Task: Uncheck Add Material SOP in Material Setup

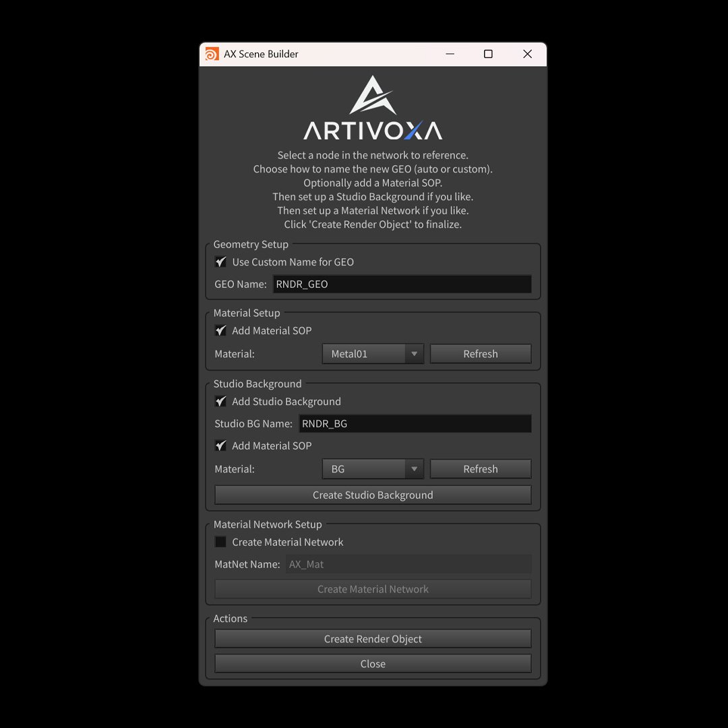Action: coord(220,330)
